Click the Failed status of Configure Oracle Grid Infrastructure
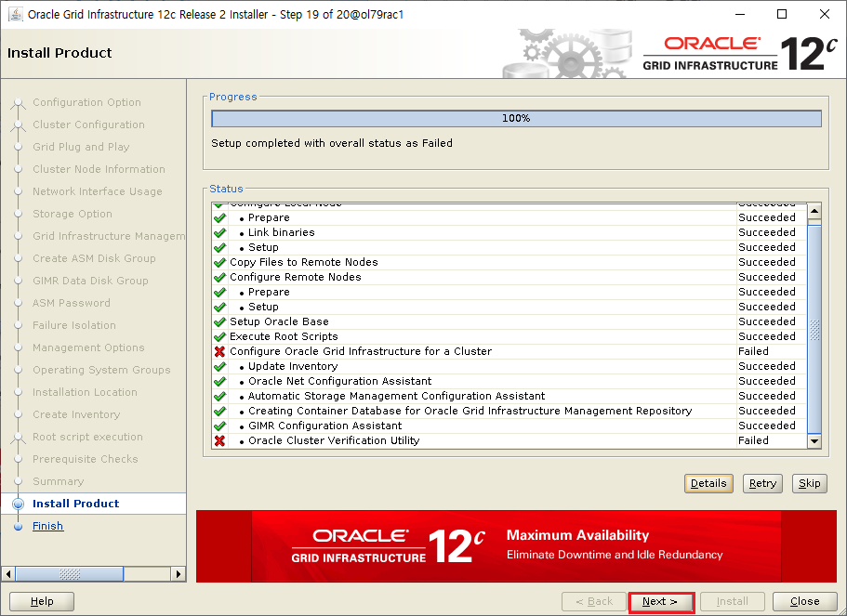Image resolution: width=847 pixels, height=616 pixels. (753, 351)
